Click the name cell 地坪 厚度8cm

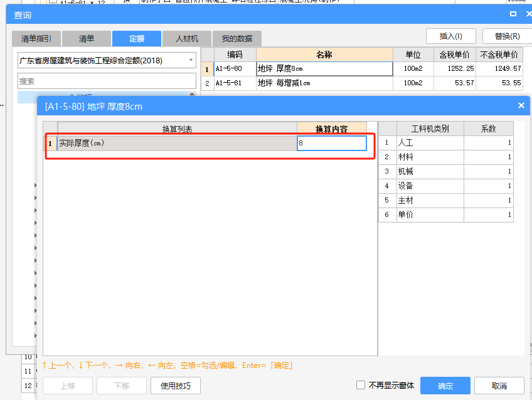(x=324, y=69)
